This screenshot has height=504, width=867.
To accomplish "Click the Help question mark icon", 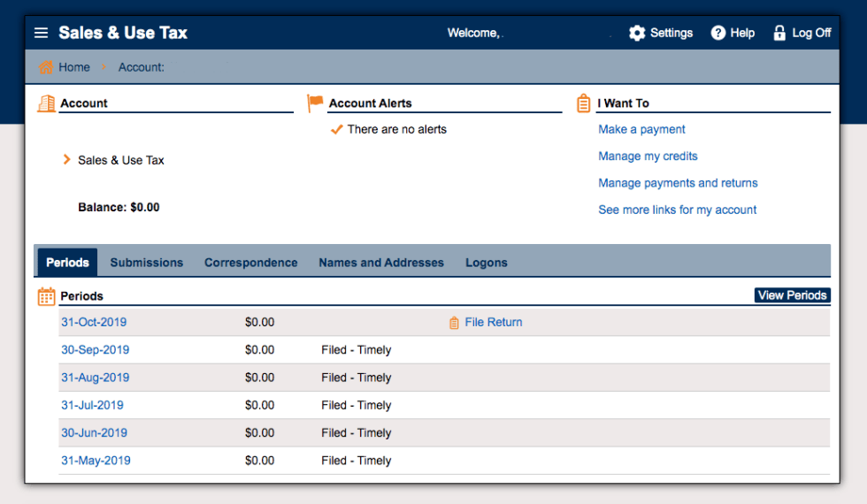I will pos(718,33).
